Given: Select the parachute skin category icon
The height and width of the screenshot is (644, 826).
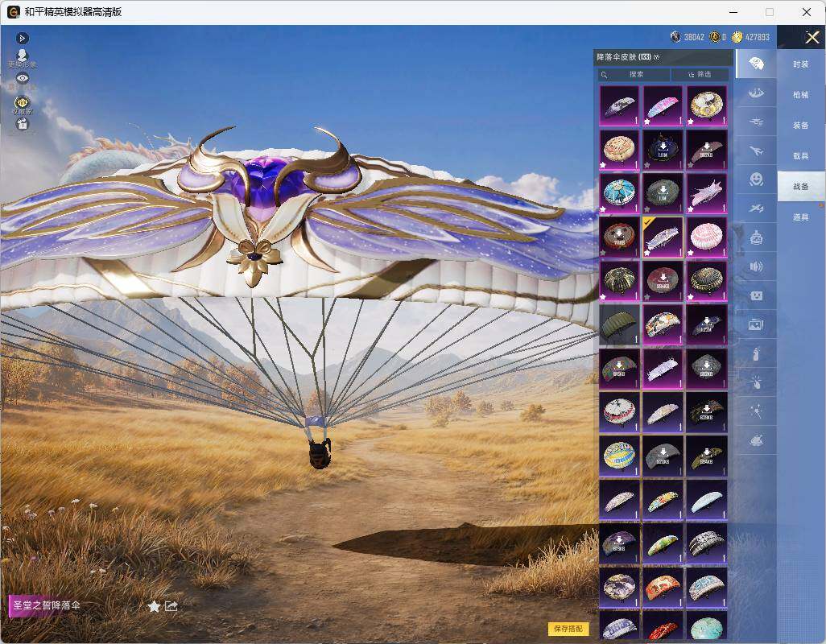Looking at the screenshot, I should tap(756, 64).
